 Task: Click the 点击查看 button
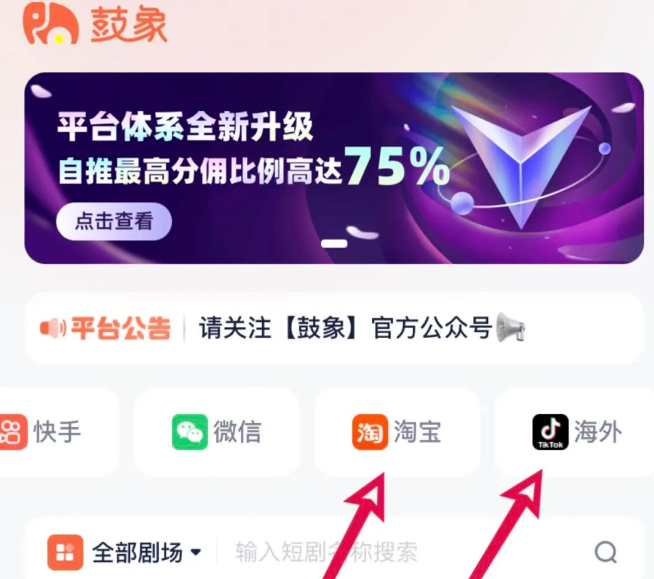point(114,221)
